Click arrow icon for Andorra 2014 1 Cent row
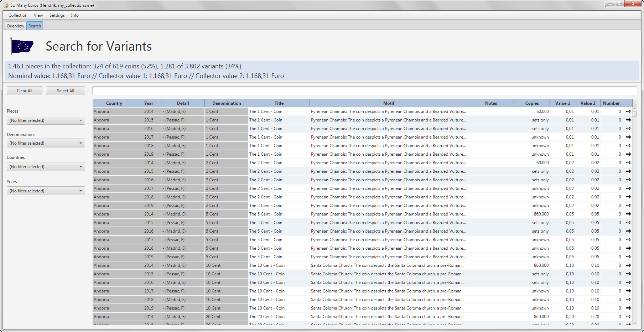 628,111
